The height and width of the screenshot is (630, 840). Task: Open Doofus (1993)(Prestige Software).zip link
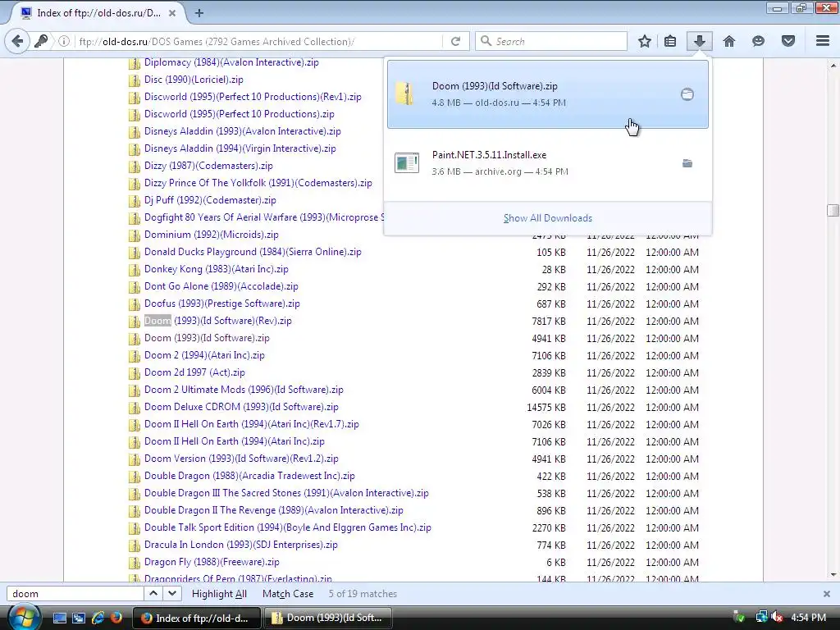(221, 304)
